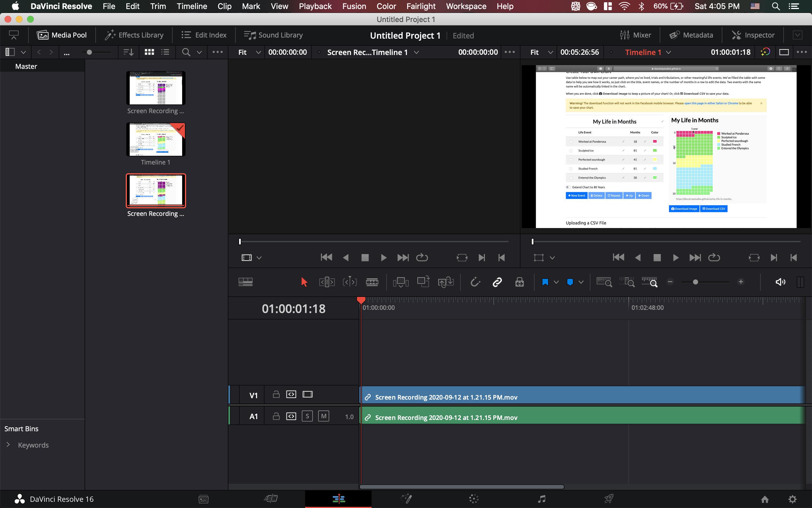The width and height of the screenshot is (812, 508).
Task: Open Timeline View Options icon
Action: [246, 282]
